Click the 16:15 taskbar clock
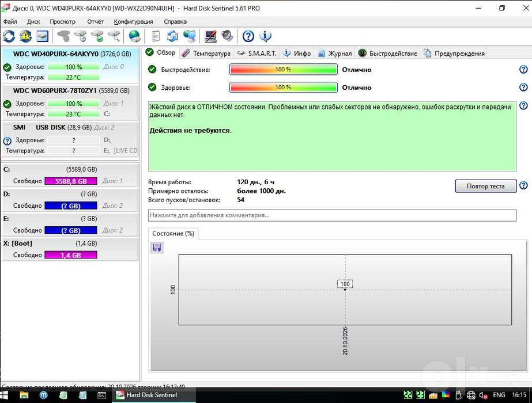532x403 pixels. tap(519, 395)
